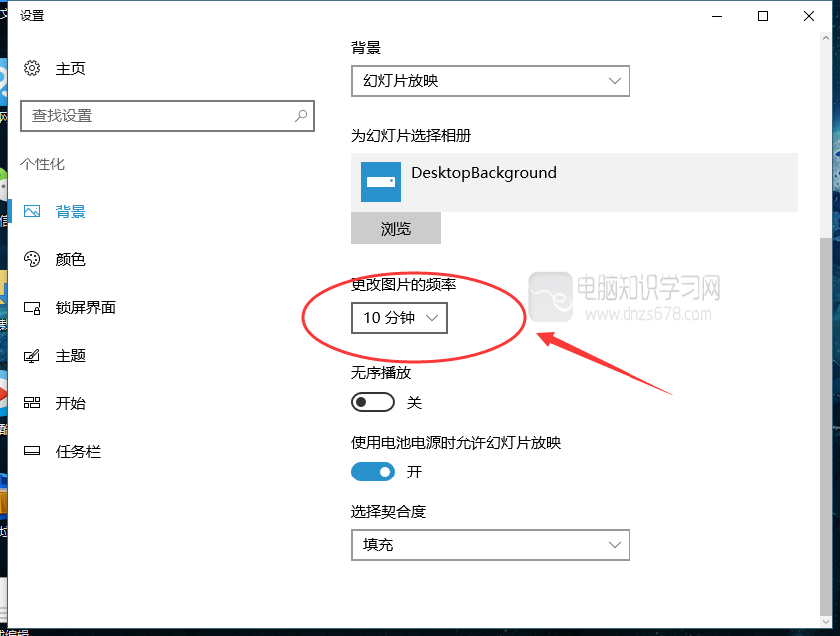Open the 主题 settings page
The width and height of the screenshot is (840, 636).
point(70,356)
